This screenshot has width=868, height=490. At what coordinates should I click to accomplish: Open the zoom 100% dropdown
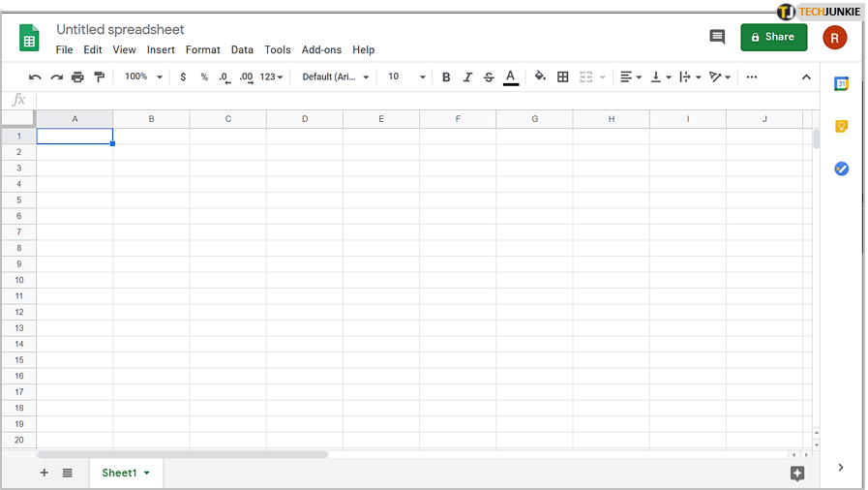tap(143, 77)
